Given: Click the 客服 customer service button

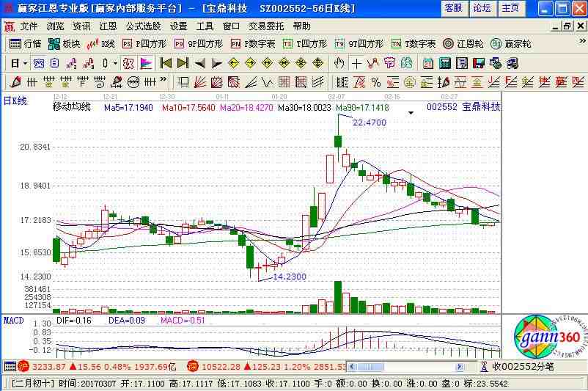Looking at the screenshot, I should click(454, 8).
